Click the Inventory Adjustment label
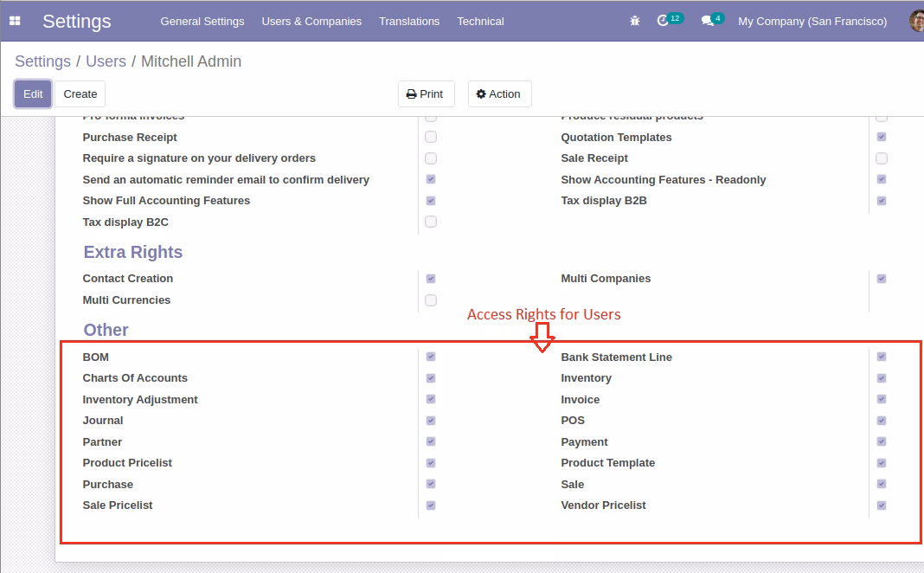The height and width of the screenshot is (573, 924). 140,400
